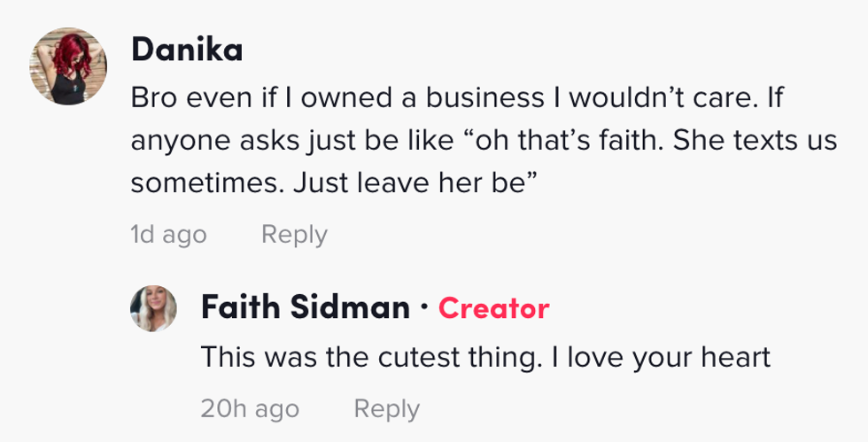Click the pink Creator badge
868x442 pixels.
click(x=493, y=308)
